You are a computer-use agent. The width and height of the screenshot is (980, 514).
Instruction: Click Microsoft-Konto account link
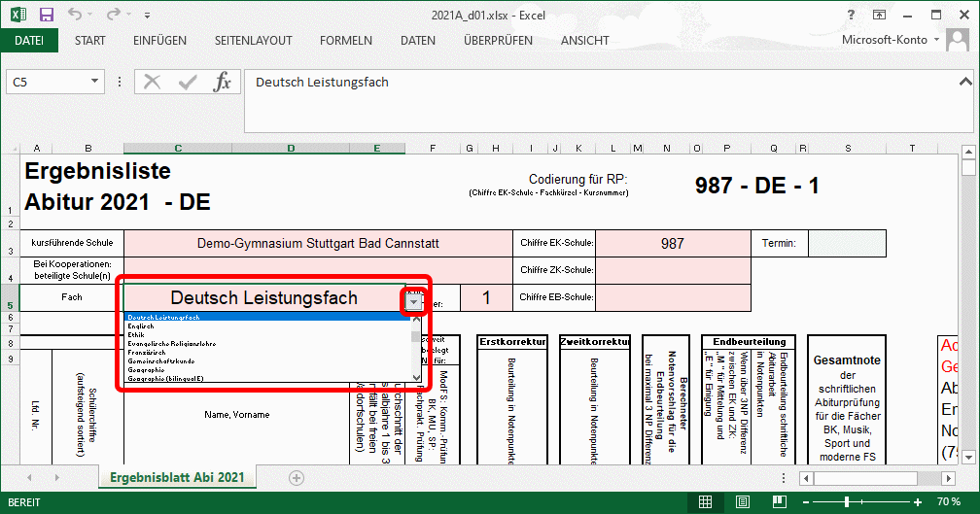(x=886, y=41)
